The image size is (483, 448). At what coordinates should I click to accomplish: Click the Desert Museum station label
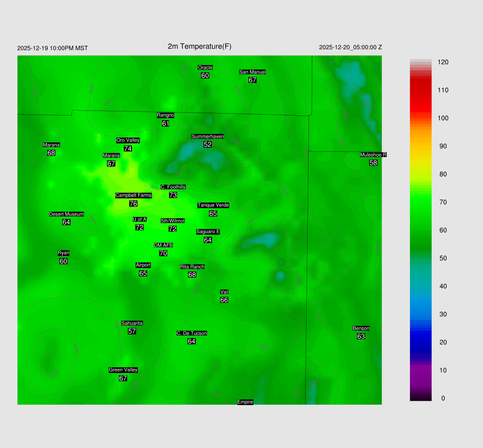pyautogui.click(x=67, y=214)
